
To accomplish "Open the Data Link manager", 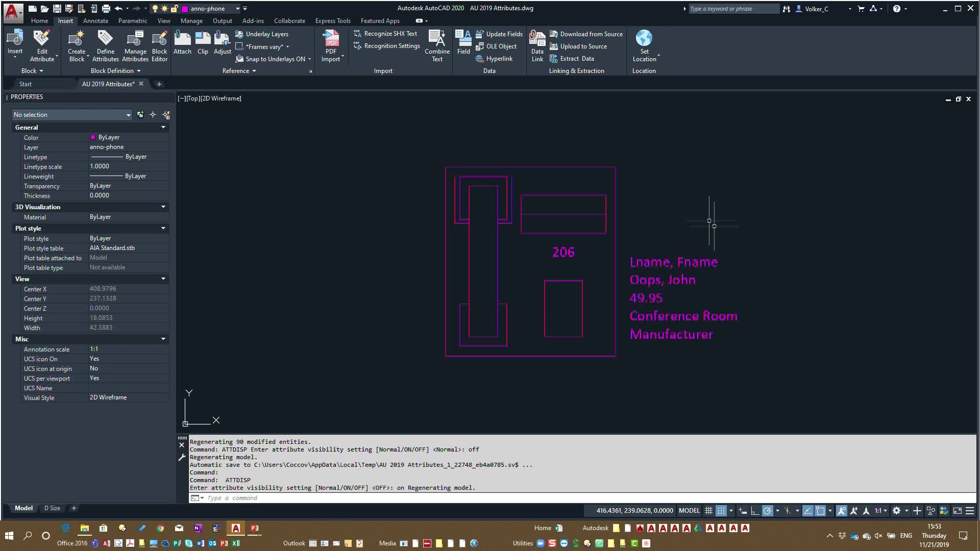I will click(537, 46).
